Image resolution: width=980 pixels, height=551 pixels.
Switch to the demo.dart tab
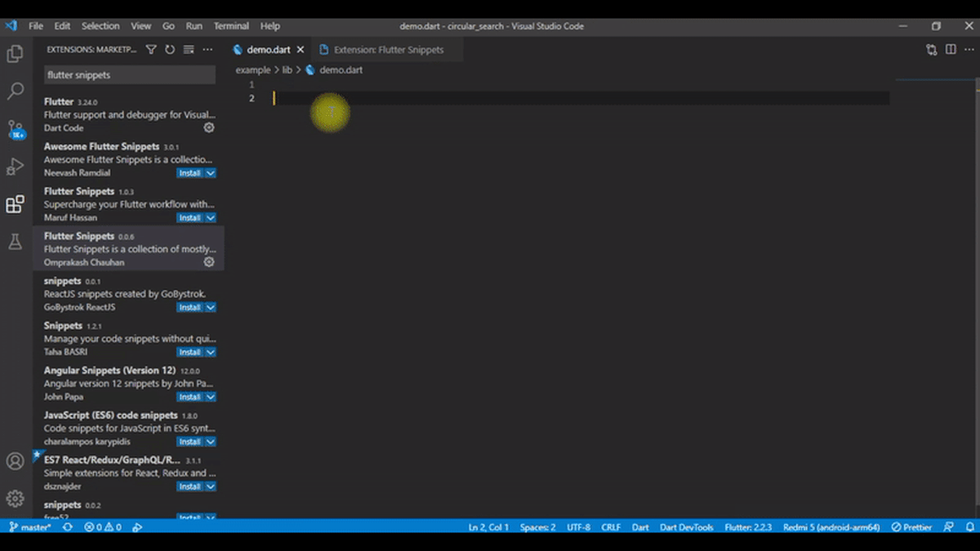coord(269,50)
